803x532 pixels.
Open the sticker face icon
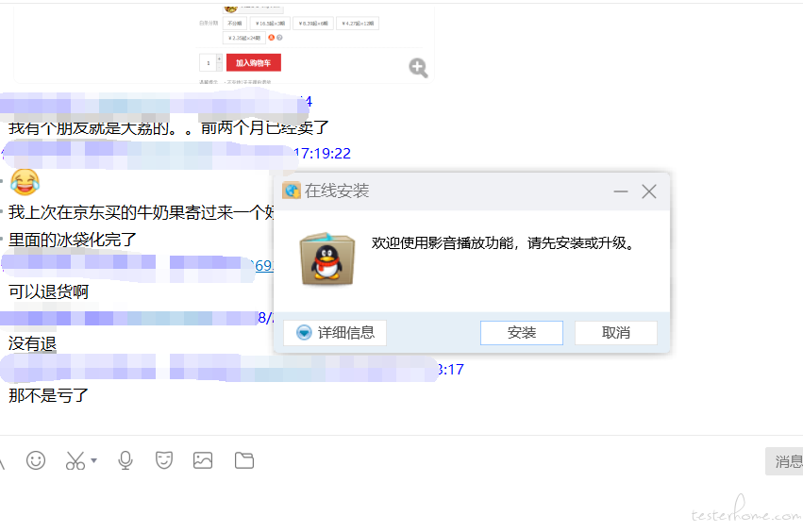pyautogui.click(x=164, y=460)
